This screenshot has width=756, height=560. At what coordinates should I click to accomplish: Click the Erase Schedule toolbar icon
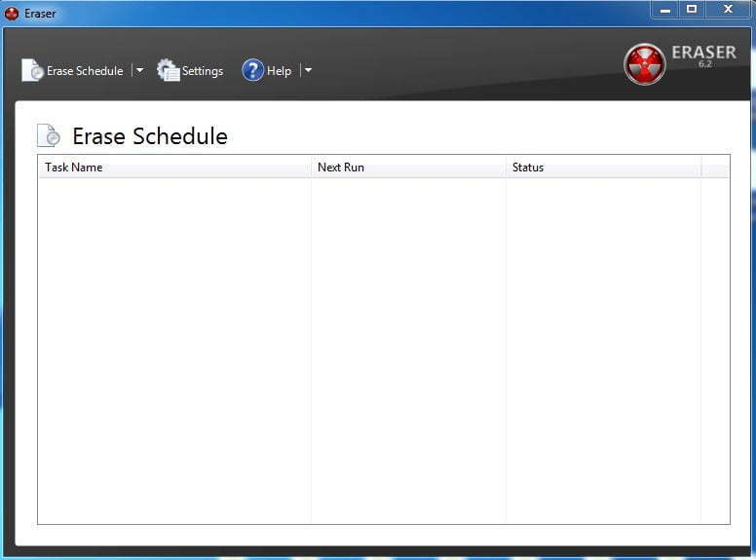click(x=32, y=70)
